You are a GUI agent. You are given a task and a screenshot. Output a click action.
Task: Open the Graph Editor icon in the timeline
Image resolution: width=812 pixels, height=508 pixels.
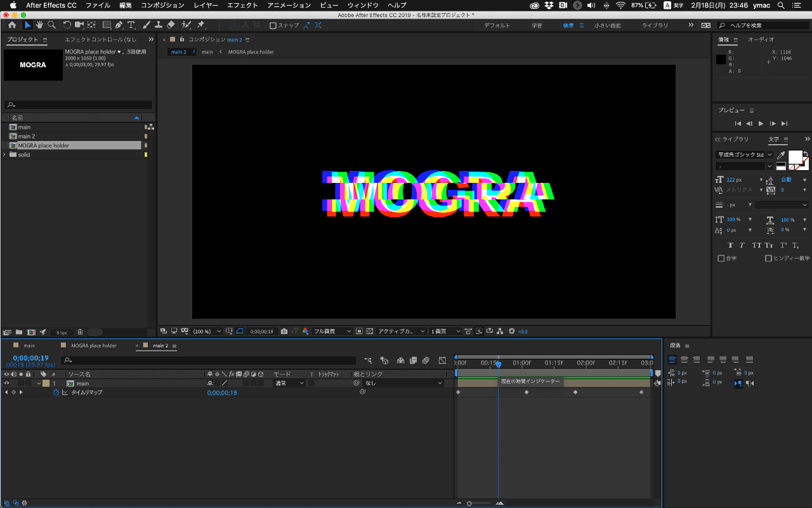tap(442, 361)
